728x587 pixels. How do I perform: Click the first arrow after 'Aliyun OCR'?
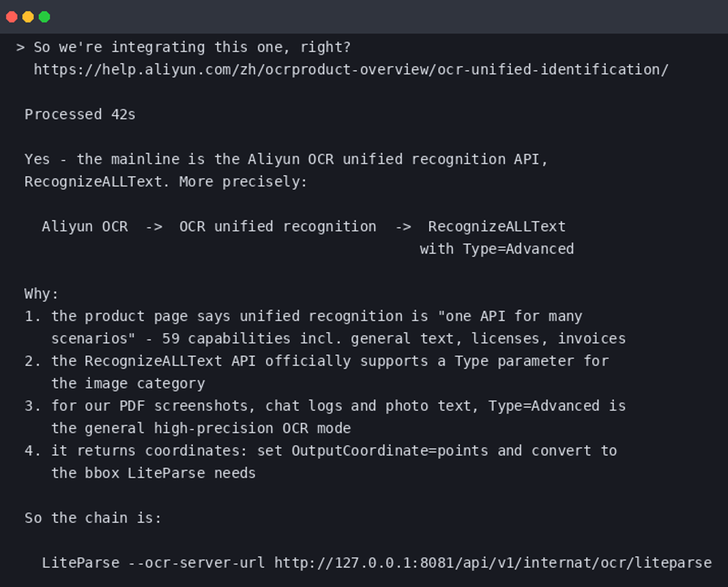154,227
